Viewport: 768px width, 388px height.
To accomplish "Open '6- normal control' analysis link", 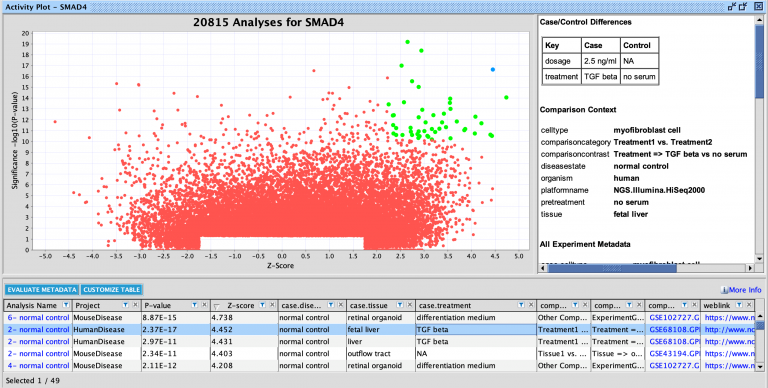I will pos(39,317).
